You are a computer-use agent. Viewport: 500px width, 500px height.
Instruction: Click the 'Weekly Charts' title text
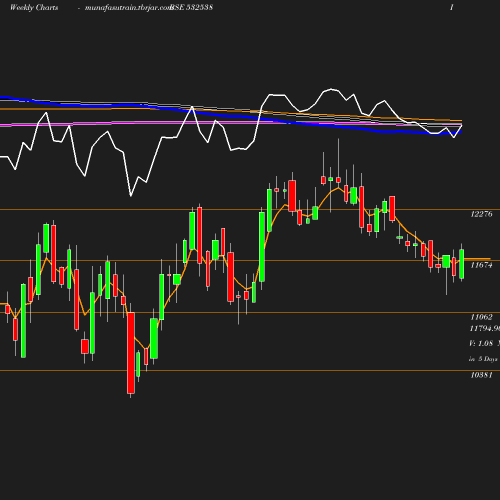[34, 7]
